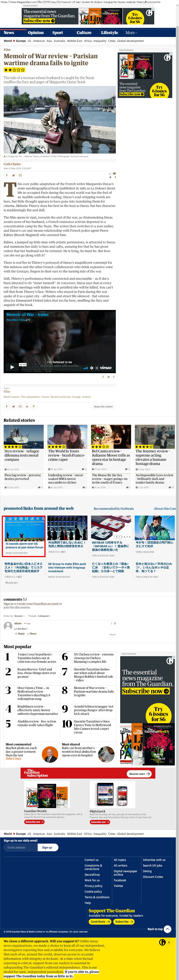This screenshot has width=179, height=980.
Task: Click the yellow Contribute button in the footer
Action: (x=100, y=921)
